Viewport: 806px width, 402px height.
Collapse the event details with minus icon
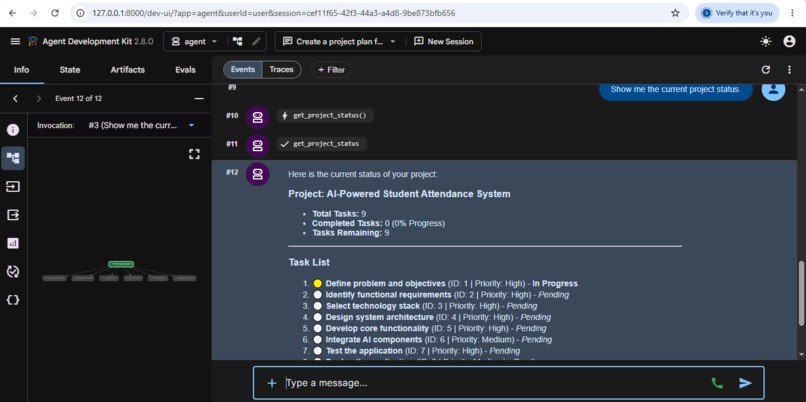click(199, 99)
